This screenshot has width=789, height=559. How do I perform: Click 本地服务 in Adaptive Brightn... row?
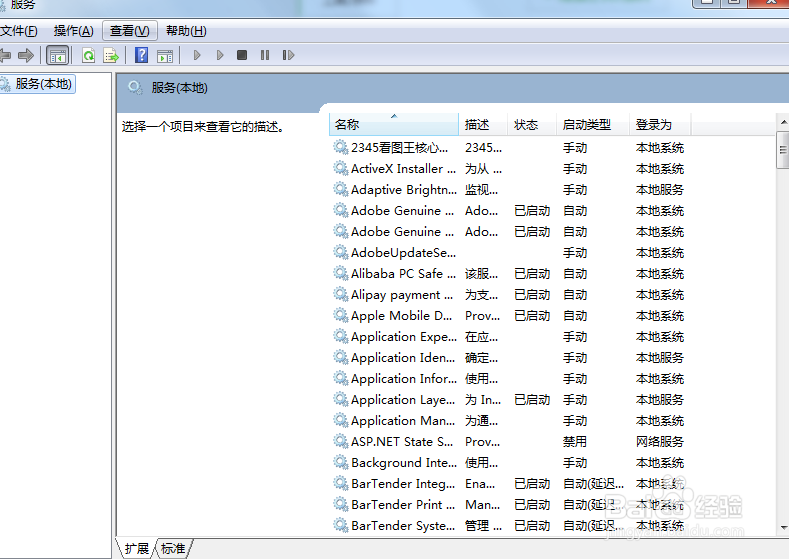[x=660, y=190]
